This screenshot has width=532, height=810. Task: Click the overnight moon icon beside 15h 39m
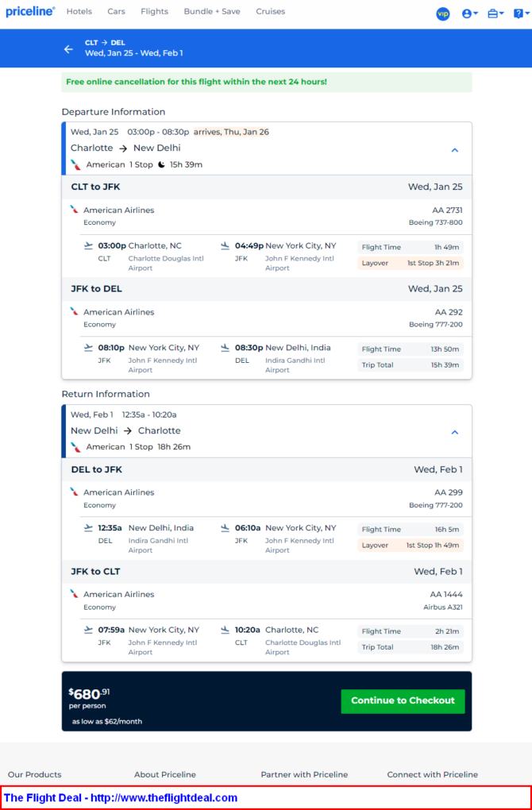pos(162,165)
